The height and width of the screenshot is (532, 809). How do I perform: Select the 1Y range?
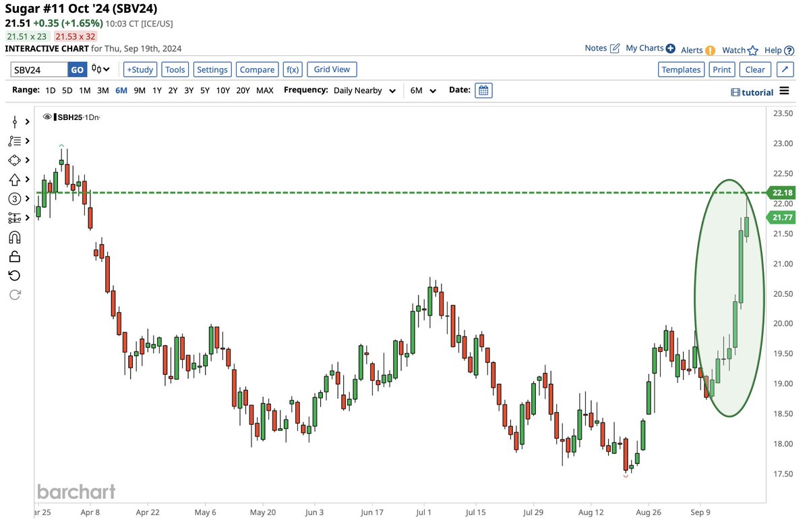pyautogui.click(x=156, y=90)
